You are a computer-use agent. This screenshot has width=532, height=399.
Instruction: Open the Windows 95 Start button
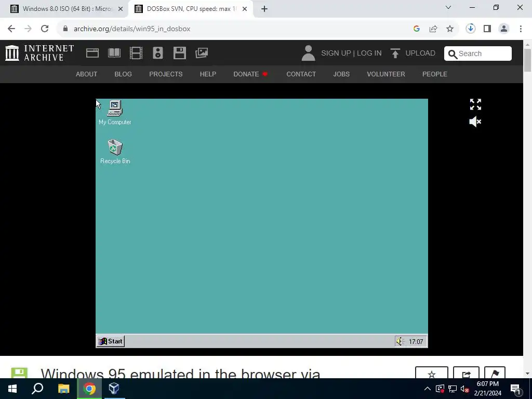point(111,341)
